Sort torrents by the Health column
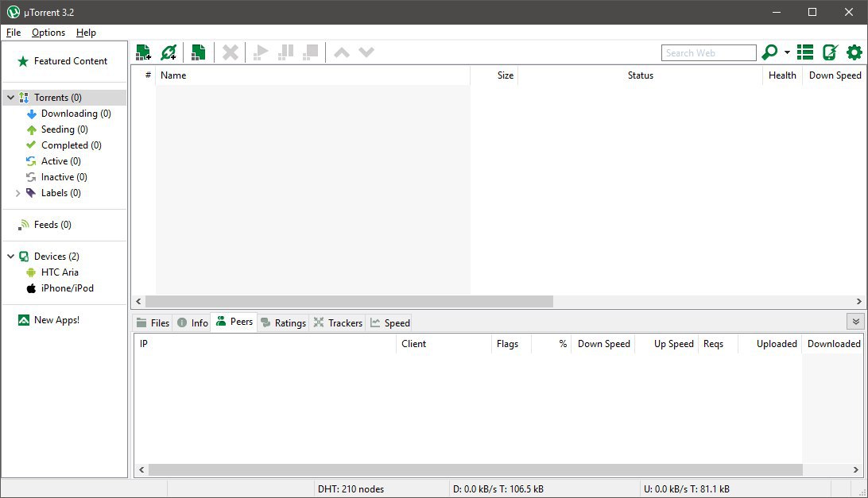 (782, 75)
